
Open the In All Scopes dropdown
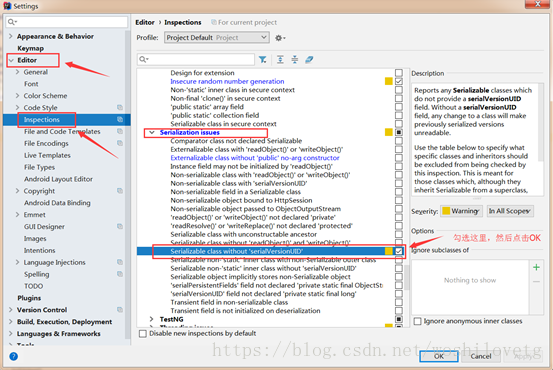point(510,211)
